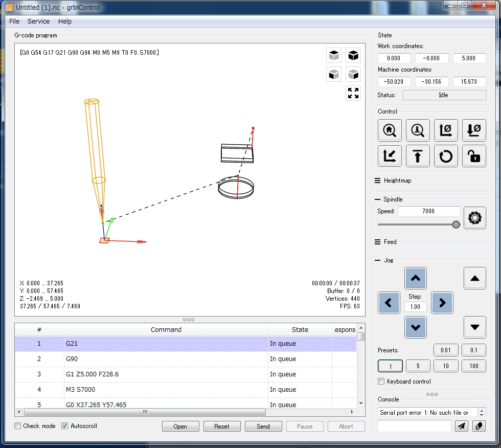Click the jog Step value field

point(415,307)
